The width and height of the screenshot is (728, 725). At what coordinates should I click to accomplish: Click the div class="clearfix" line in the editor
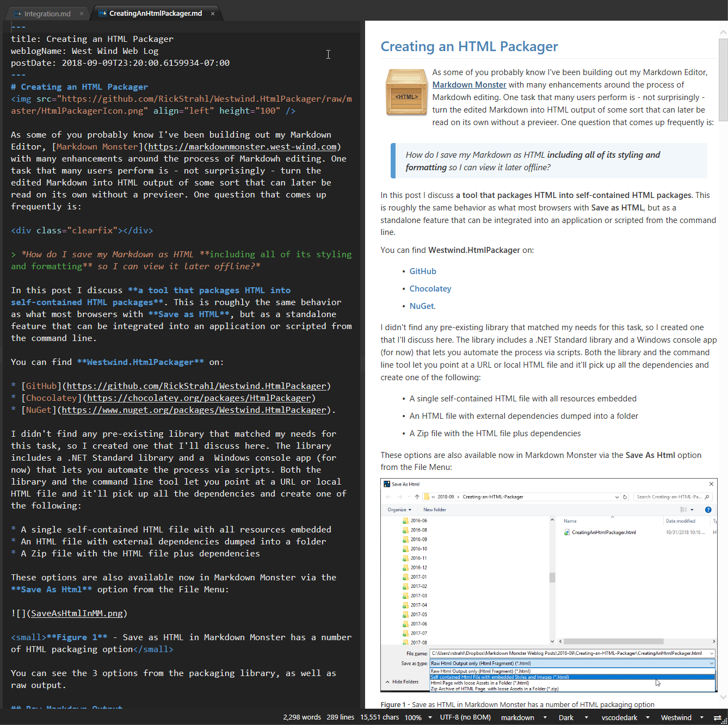tap(82, 231)
